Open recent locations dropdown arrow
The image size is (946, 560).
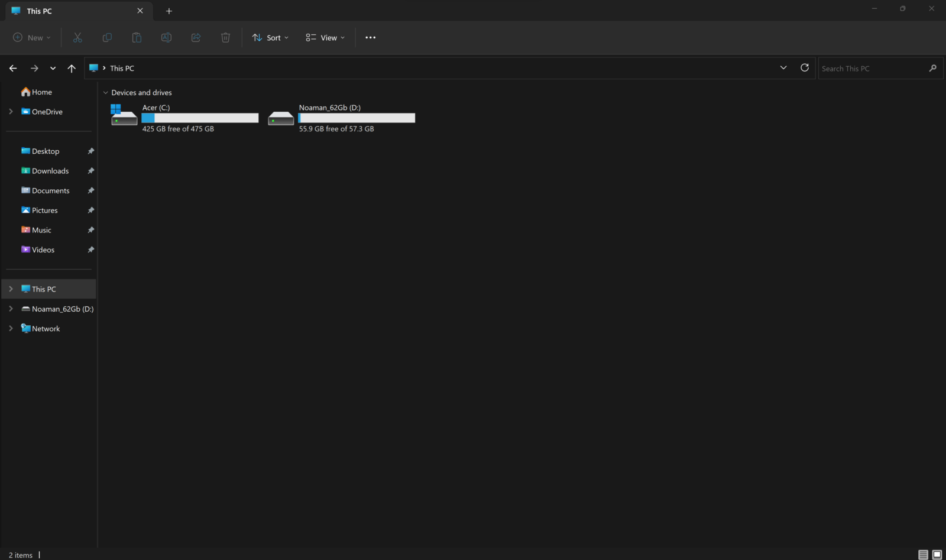coord(53,69)
